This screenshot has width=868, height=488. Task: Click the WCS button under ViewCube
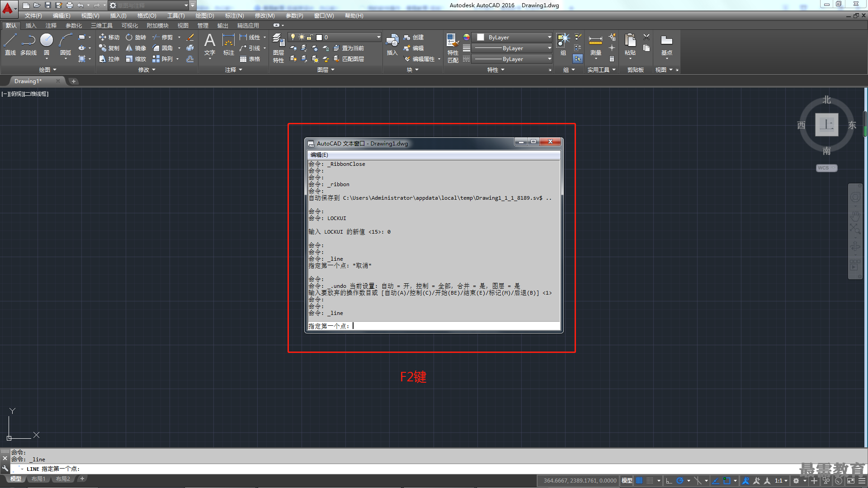(826, 168)
